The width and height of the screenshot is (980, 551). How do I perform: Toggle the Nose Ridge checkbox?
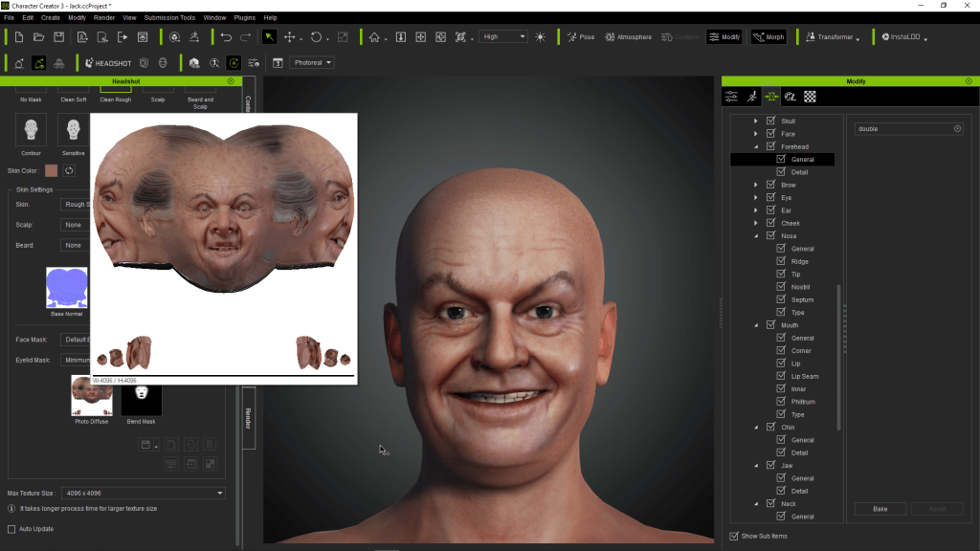click(782, 261)
